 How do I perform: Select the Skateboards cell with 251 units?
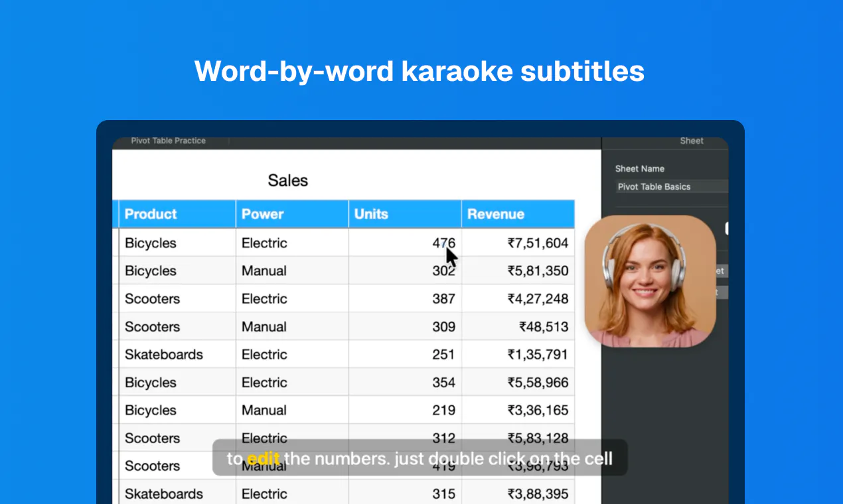pyautogui.click(x=177, y=354)
